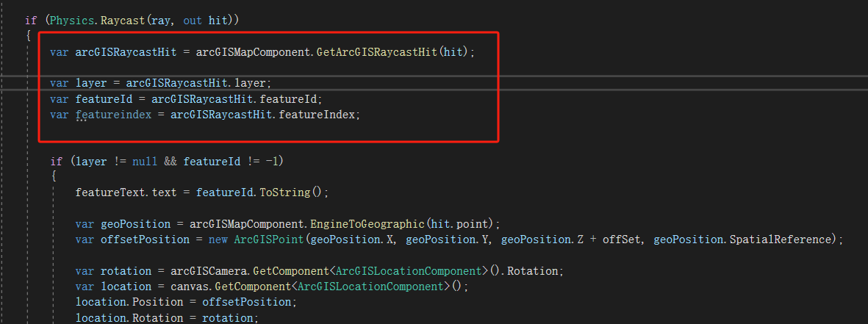Click the "arcGISCamera" identifier
868x324 pixels.
coord(208,272)
